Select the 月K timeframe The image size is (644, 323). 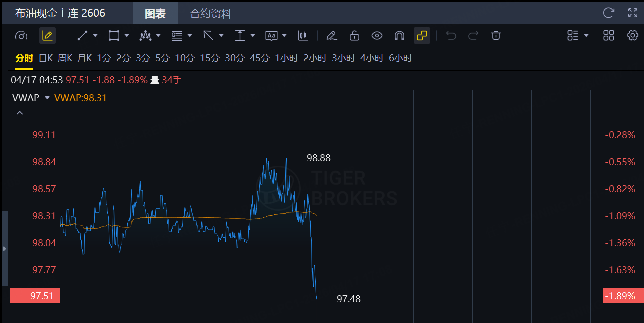pyautogui.click(x=84, y=58)
